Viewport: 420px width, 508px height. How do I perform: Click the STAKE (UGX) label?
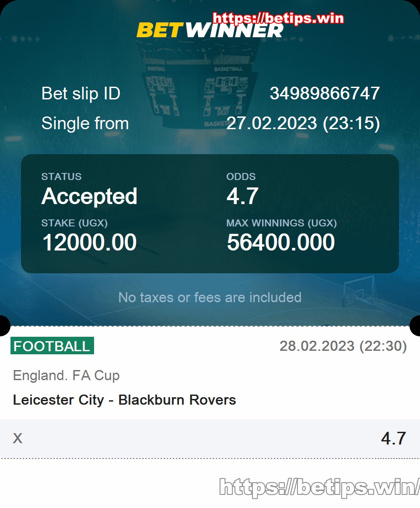tap(74, 223)
